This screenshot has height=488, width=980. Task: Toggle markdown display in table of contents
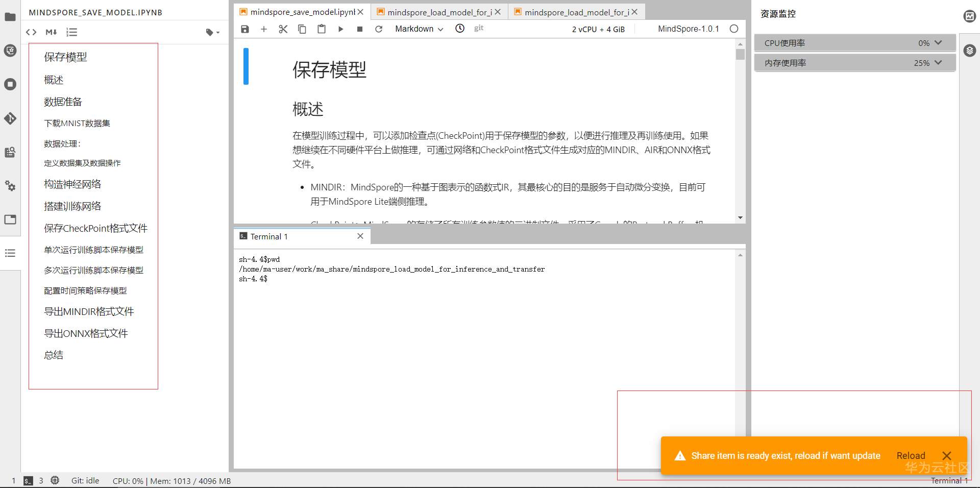[x=51, y=32]
